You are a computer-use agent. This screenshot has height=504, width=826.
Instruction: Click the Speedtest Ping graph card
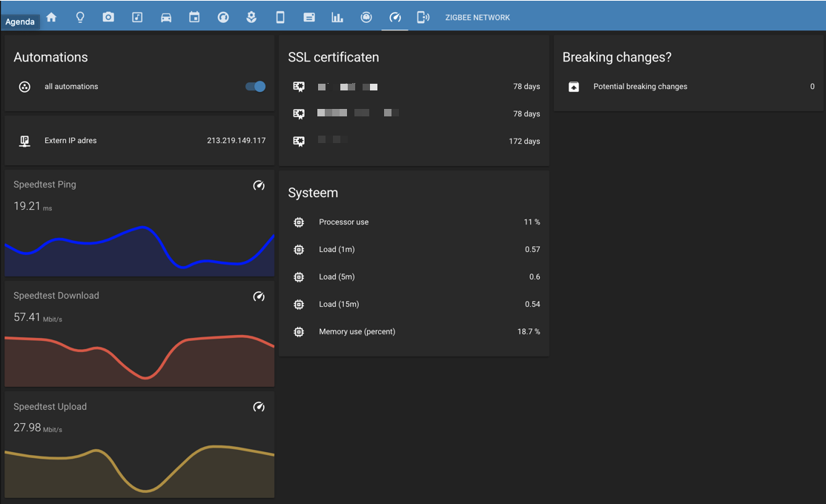tap(139, 222)
